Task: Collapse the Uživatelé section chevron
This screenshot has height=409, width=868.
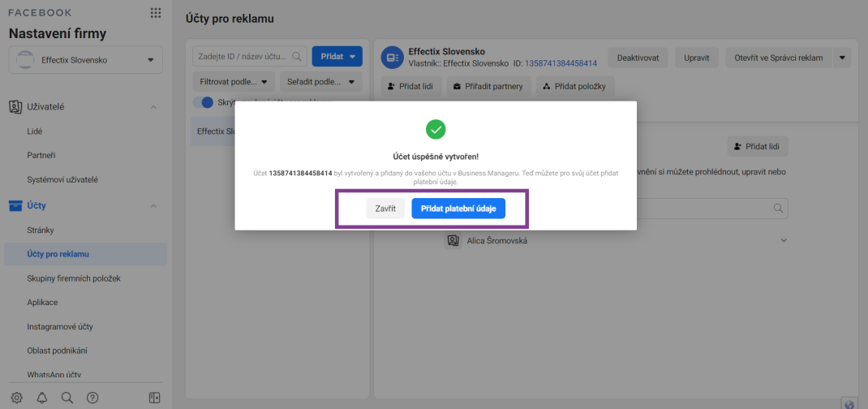Action: click(154, 107)
